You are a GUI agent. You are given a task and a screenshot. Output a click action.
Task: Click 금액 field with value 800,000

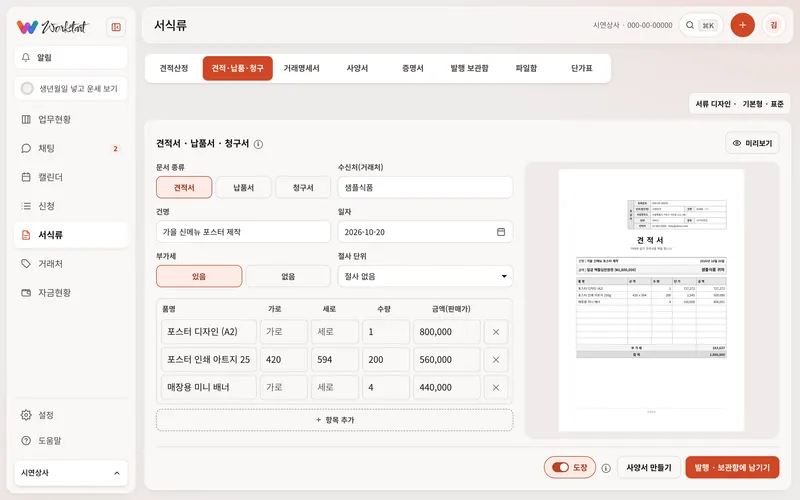tap(447, 332)
